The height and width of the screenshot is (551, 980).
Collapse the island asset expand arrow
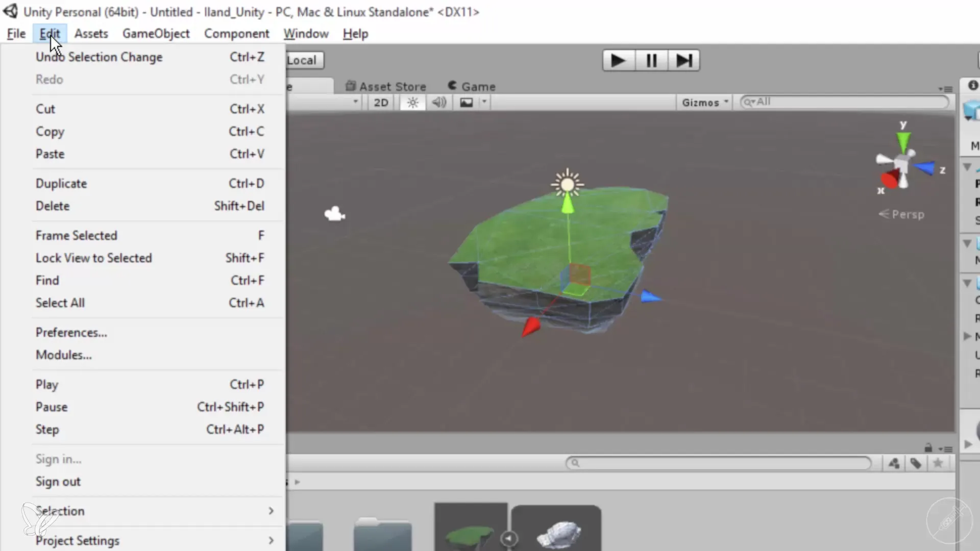pos(509,538)
